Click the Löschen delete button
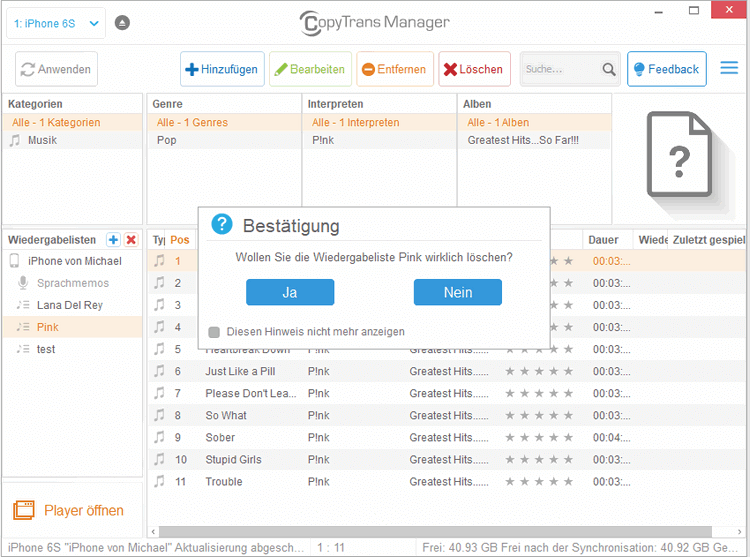Image resolution: width=750 pixels, height=557 pixels. 474,69
